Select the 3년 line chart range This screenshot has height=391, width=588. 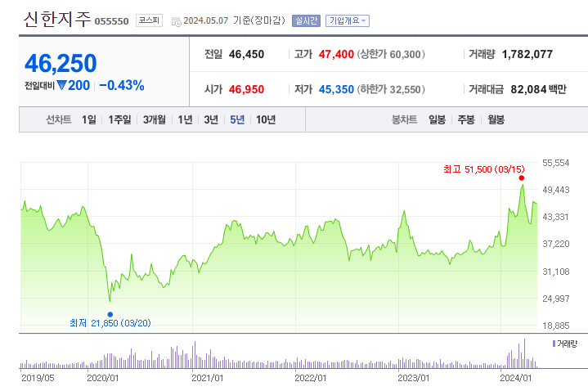tap(211, 119)
